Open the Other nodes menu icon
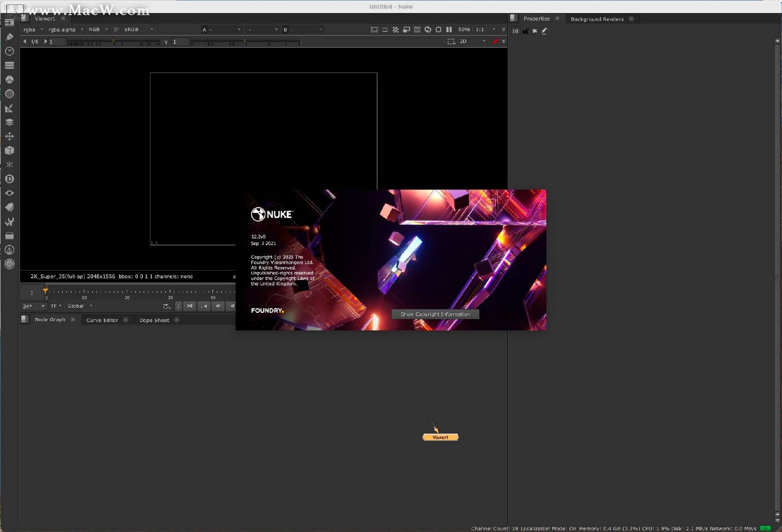782x532 pixels. [x=9, y=236]
